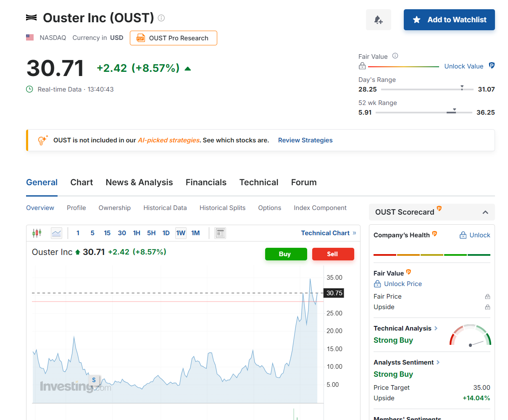Click the Day's Range slider bar
The width and height of the screenshot is (508, 420).
[x=427, y=89]
